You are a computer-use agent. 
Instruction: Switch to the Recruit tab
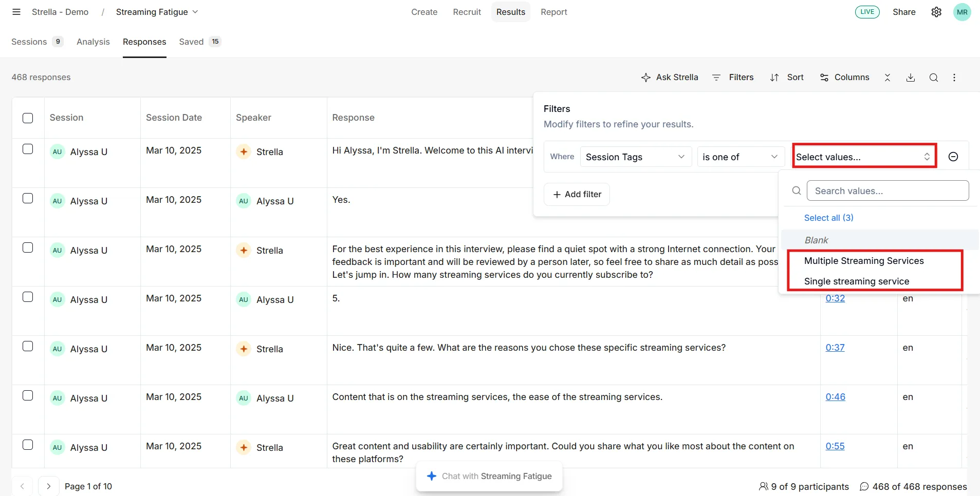point(467,12)
